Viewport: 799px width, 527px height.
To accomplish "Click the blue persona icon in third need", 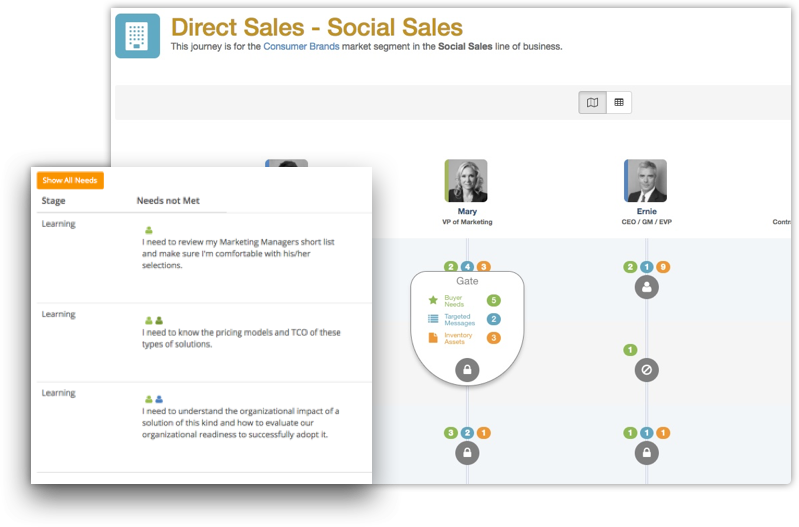I will [159, 399].
